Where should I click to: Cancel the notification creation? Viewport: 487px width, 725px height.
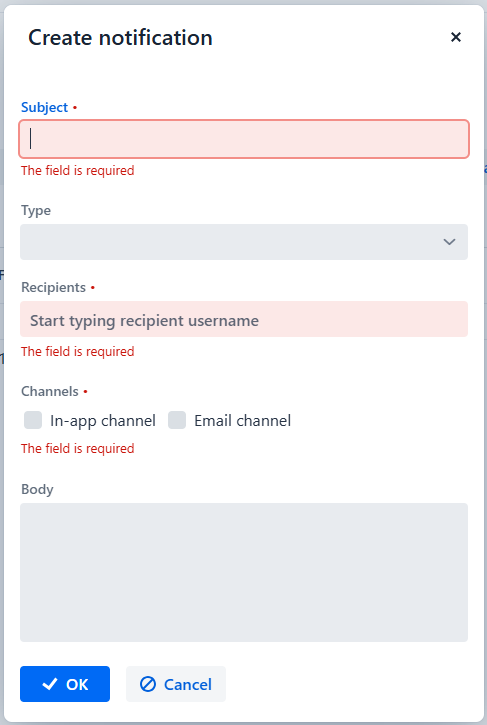pos(176,684)
